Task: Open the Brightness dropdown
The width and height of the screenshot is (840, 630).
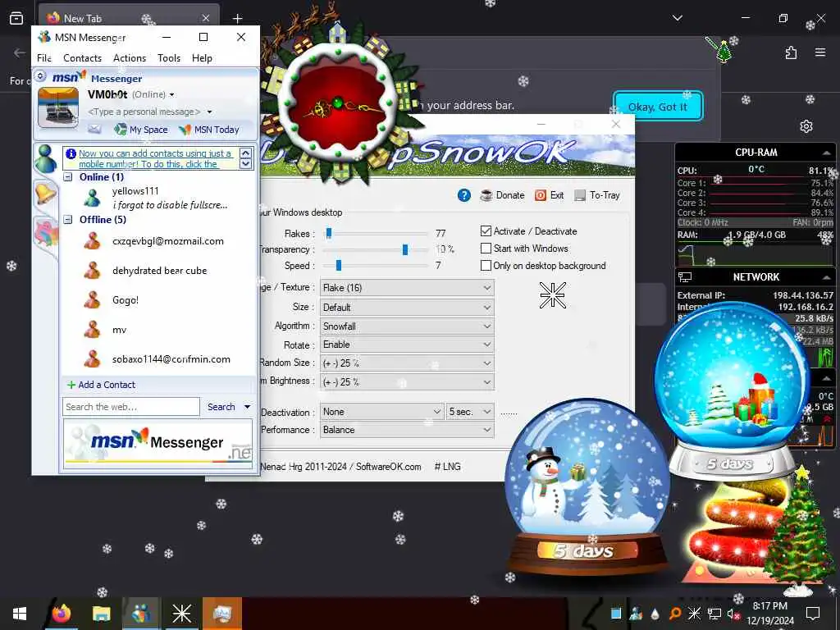Action: pyautogui.click(x=407, y=382)
